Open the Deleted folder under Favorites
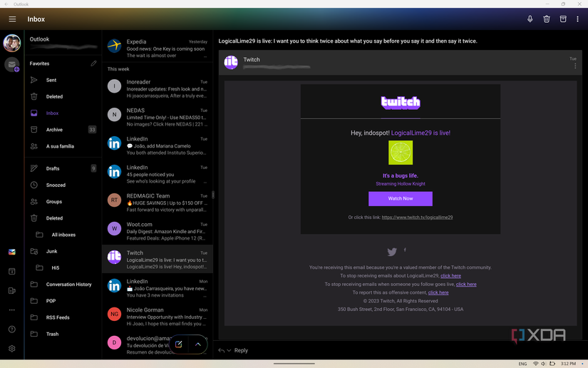This screenshot has height=368, width=588. tap(63, 96)
